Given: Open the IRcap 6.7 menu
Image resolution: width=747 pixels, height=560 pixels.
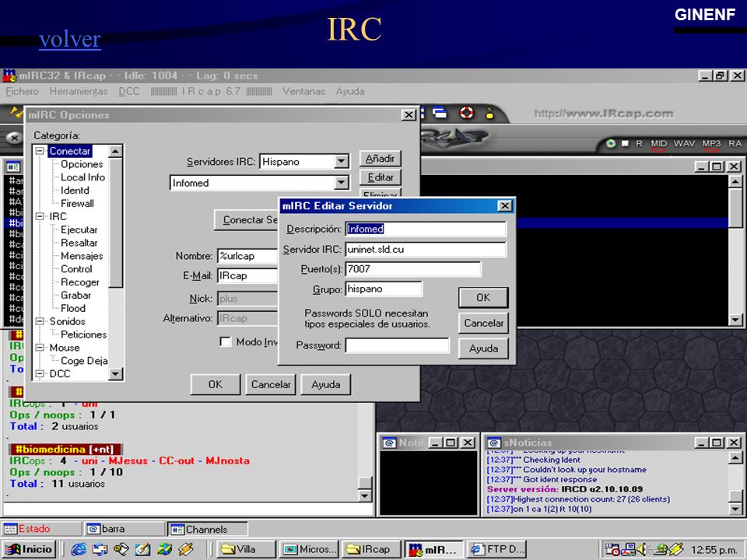Looking at the screenshot, I should pos(211,91).
